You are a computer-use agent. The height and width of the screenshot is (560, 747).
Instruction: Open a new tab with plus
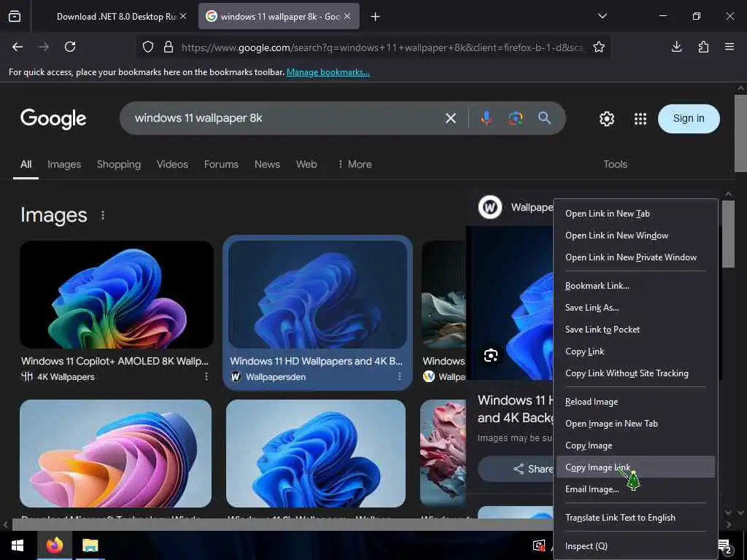[x=376, y=17]
